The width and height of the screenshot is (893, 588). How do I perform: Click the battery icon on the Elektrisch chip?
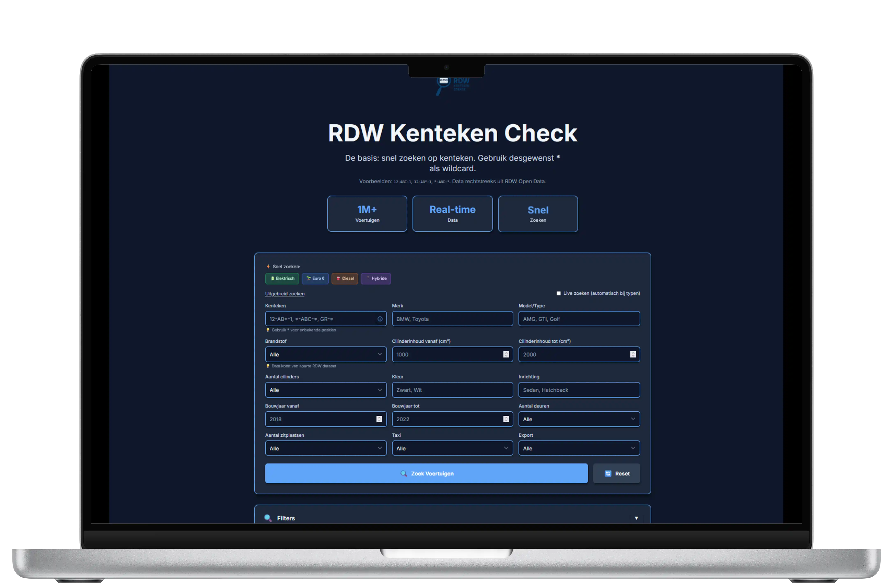click(273, 278)
